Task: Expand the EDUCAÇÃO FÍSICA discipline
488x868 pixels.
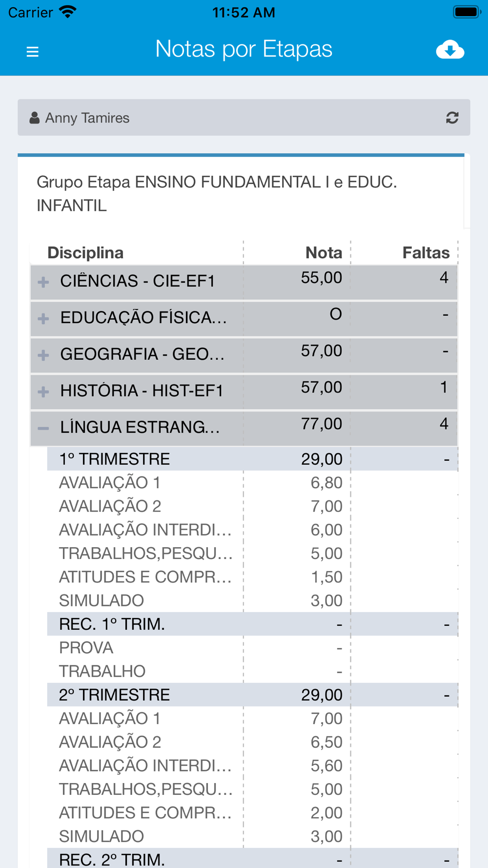Action: coord(43,319)
